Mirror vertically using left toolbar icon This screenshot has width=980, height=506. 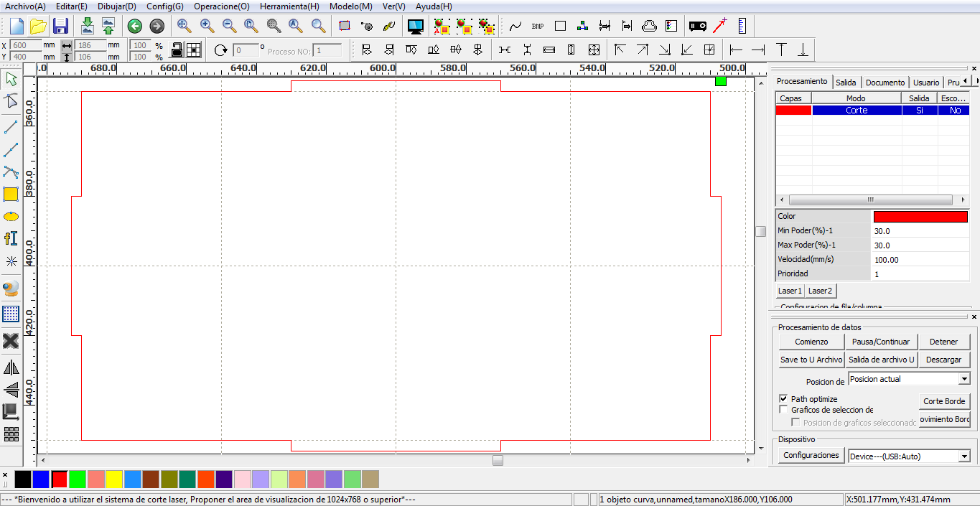(11, 390)
